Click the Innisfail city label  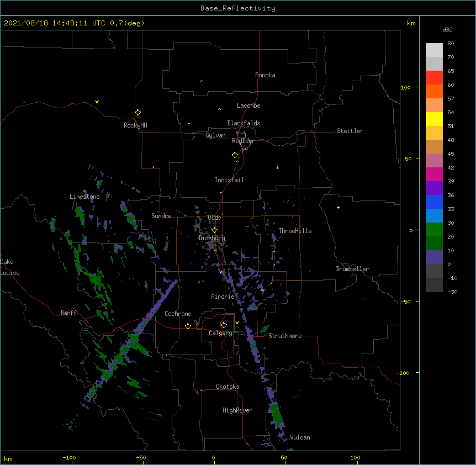pos(229,180)
